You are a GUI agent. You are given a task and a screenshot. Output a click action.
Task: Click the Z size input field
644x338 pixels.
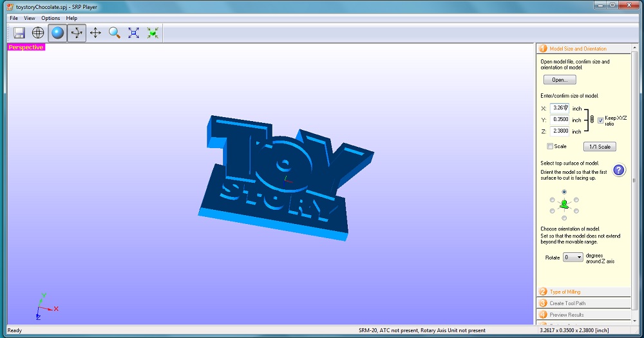[560, 131]
